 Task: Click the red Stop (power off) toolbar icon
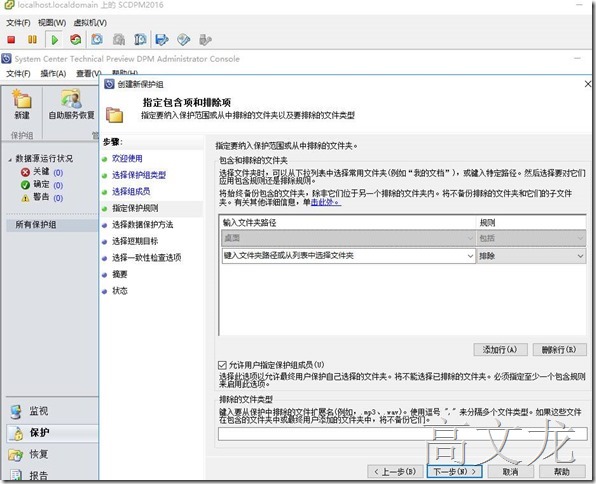(11, 40)
